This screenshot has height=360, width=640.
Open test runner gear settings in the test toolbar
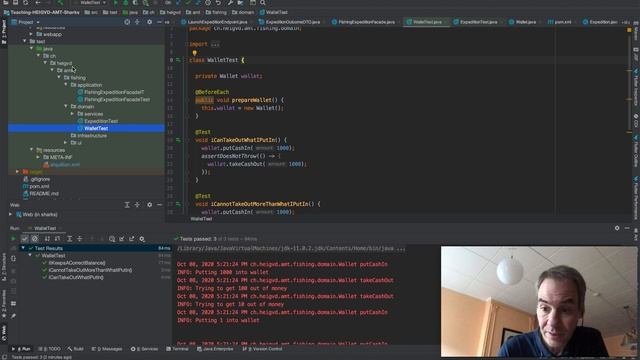[142, 239]
